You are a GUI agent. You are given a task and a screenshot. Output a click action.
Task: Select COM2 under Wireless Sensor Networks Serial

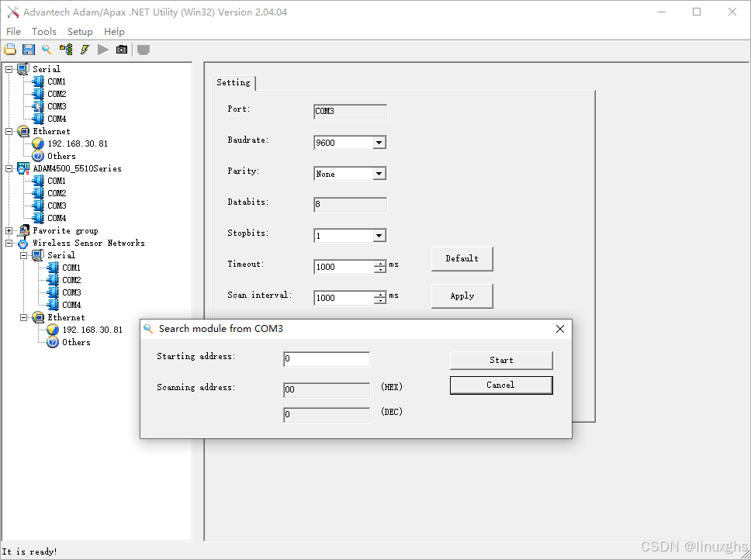pyautogui.click(x=71, y=281)
